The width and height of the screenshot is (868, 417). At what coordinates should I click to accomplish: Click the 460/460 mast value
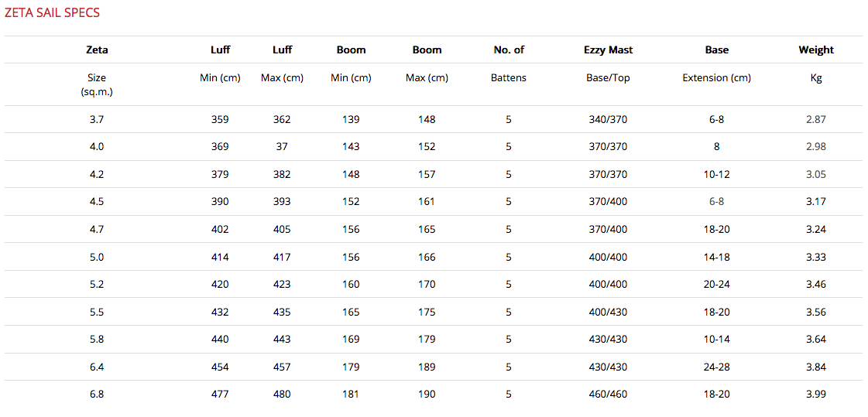pos(609,395)
